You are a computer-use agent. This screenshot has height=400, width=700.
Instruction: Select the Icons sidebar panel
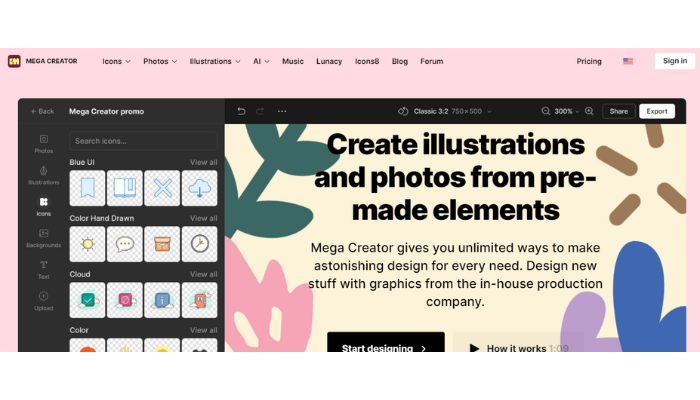point(44,207)
